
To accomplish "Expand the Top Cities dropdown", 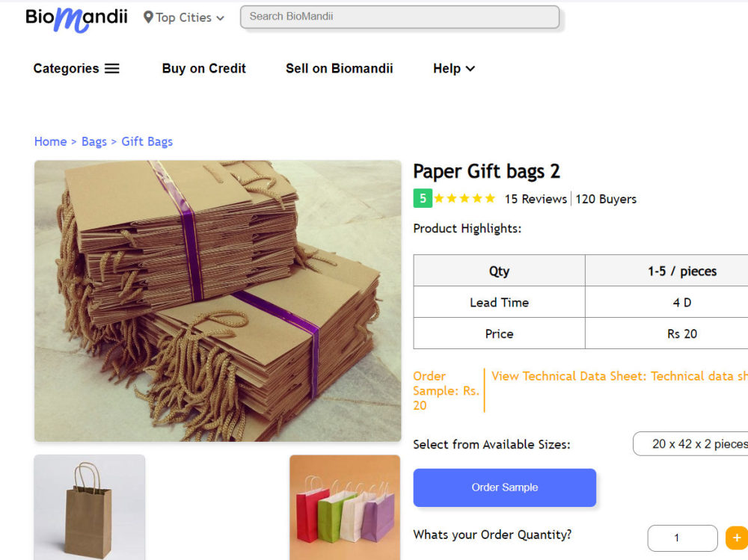I will (184, 18).
